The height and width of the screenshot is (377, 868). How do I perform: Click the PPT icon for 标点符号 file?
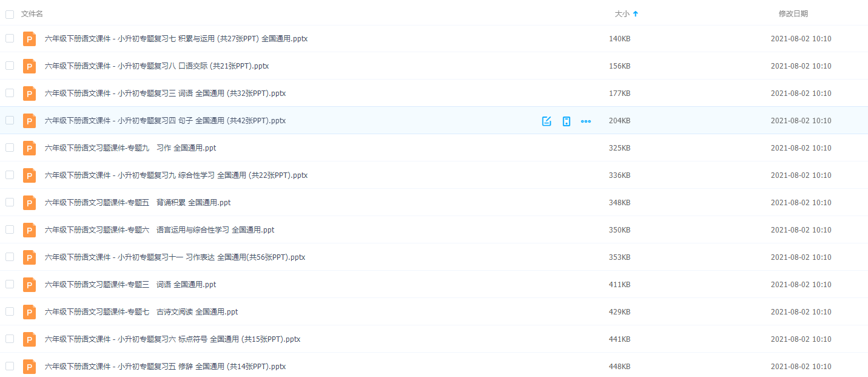click(29, 339)
